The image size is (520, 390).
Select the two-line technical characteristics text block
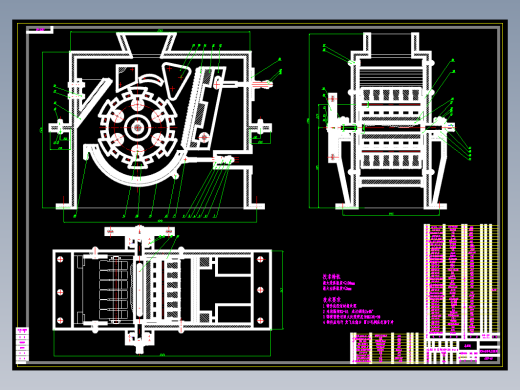click(339, 285)
